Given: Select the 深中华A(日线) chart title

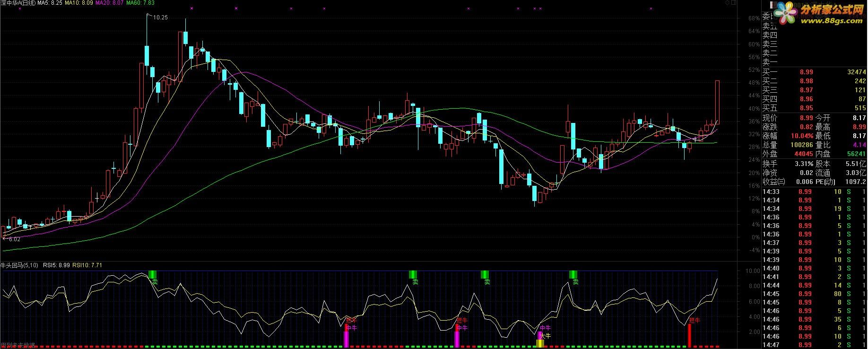Looking at the screenshot, I should coord(18,3).
